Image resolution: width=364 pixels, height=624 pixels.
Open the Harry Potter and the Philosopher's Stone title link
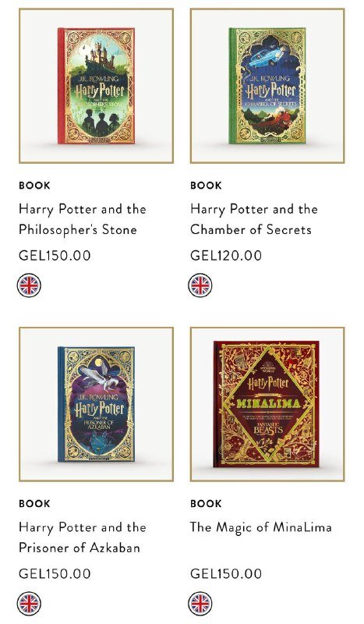[83, 219]
